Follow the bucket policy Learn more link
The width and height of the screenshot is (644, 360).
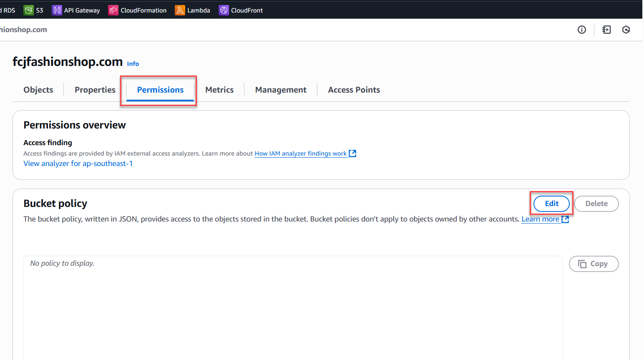click(x=540, y=219)
